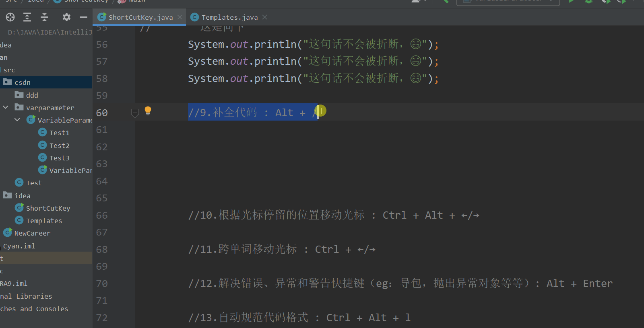Click the comment '//13.自动规范代码格式'
Viewport: 644px width, 328px height.
248,318
